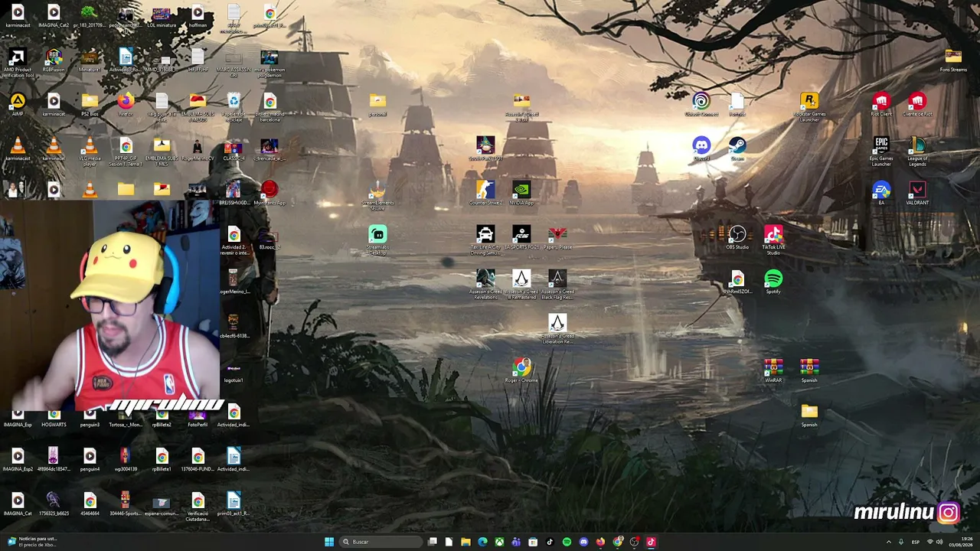
Task: Open the penguin4 media file
Action: coord(90,461)
